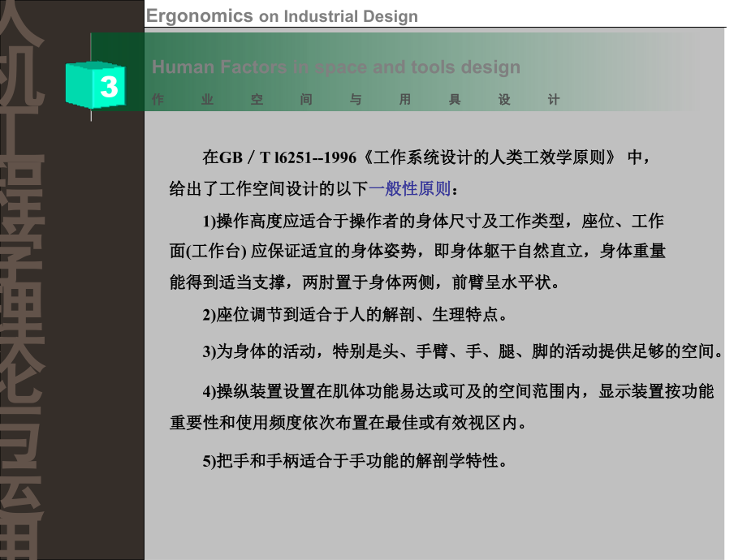Click the 作业空间与用具设计 subtitle
Viewport: 747px width, 560px height.
tap(356, 100)
